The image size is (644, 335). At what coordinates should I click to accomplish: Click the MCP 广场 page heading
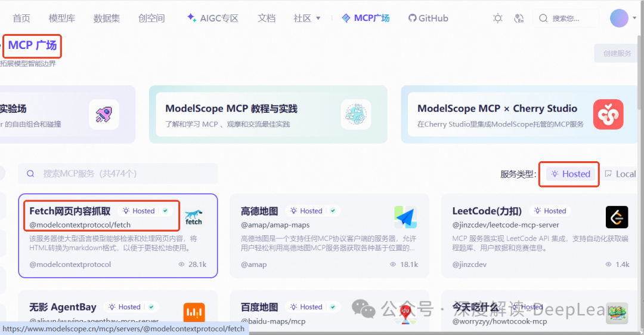tap(32, 45)
